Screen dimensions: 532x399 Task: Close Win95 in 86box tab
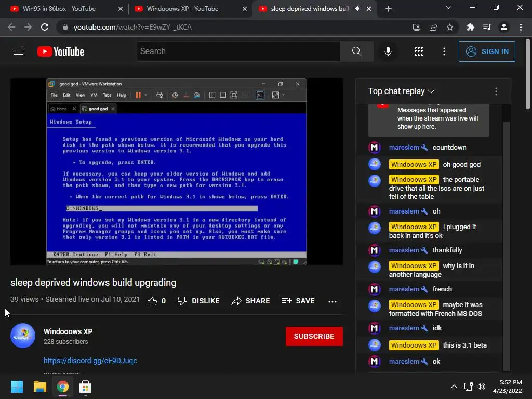pyautogui.click(x=121, y=9)
